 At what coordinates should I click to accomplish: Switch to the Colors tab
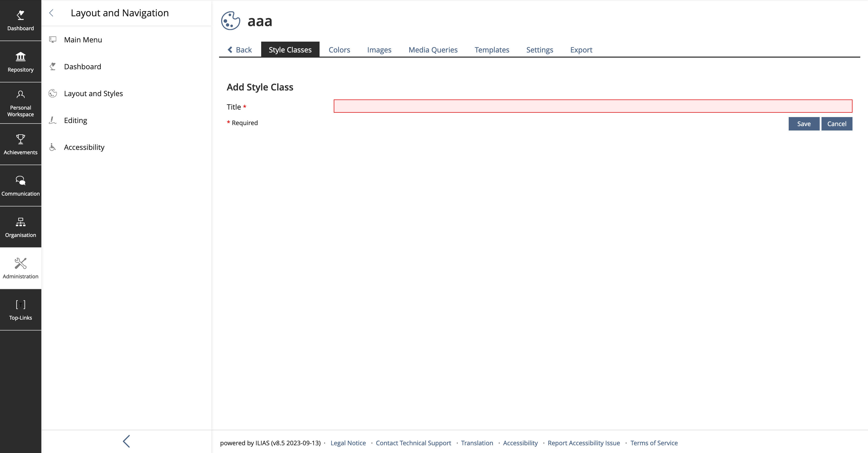[339, 50]
